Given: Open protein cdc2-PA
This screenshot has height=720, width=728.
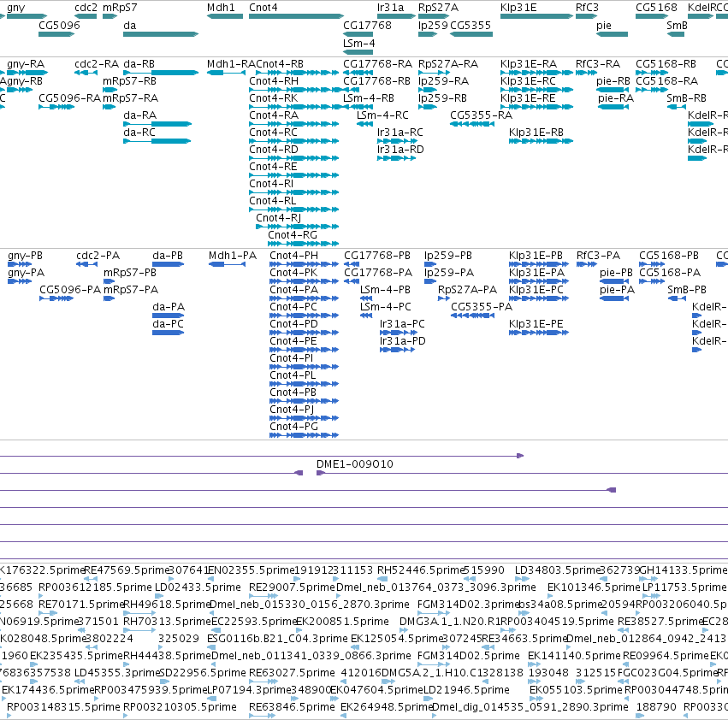Looking at the screenshot, I should [98, 256].
